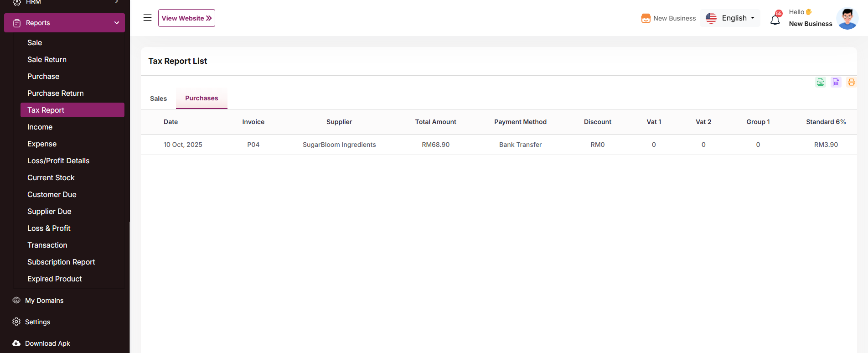
Task: Go to Current Stock report
Action: [x=51, y=177]
